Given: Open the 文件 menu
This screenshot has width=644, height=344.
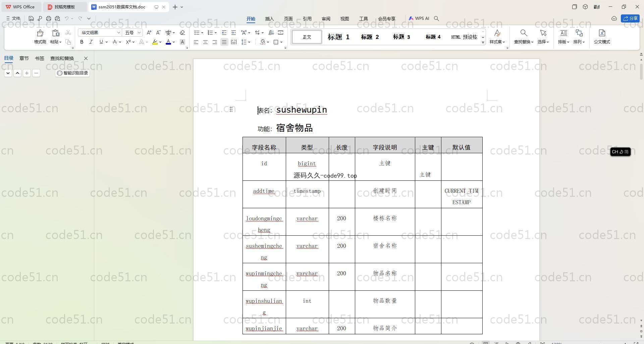Looking at the screenshot, I should (13, 18).
